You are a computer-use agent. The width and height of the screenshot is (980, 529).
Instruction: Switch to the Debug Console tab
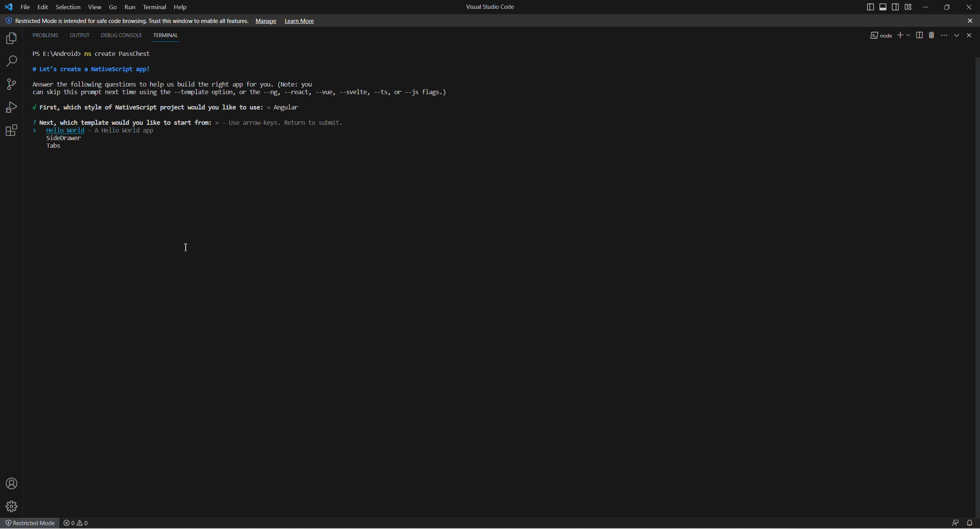pos(121,35)
